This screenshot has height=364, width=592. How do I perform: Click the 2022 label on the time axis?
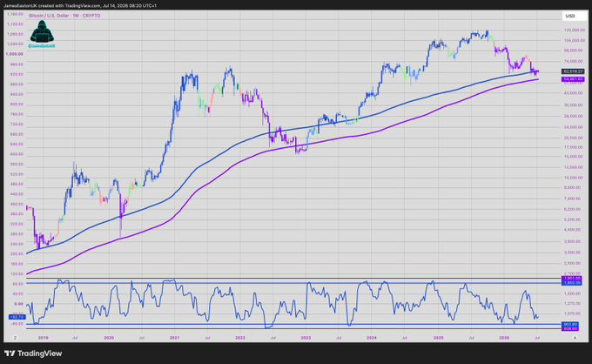240,338
